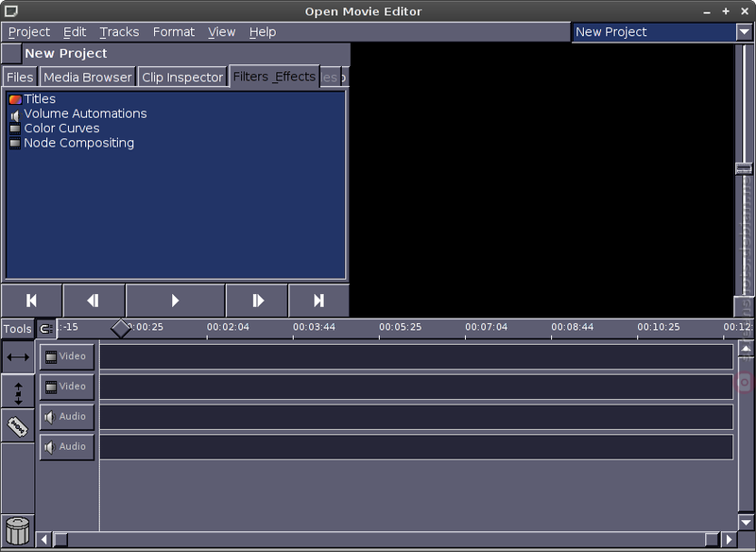
Task: Click the small square button beside the New Project title
Action: pos(11,54)
